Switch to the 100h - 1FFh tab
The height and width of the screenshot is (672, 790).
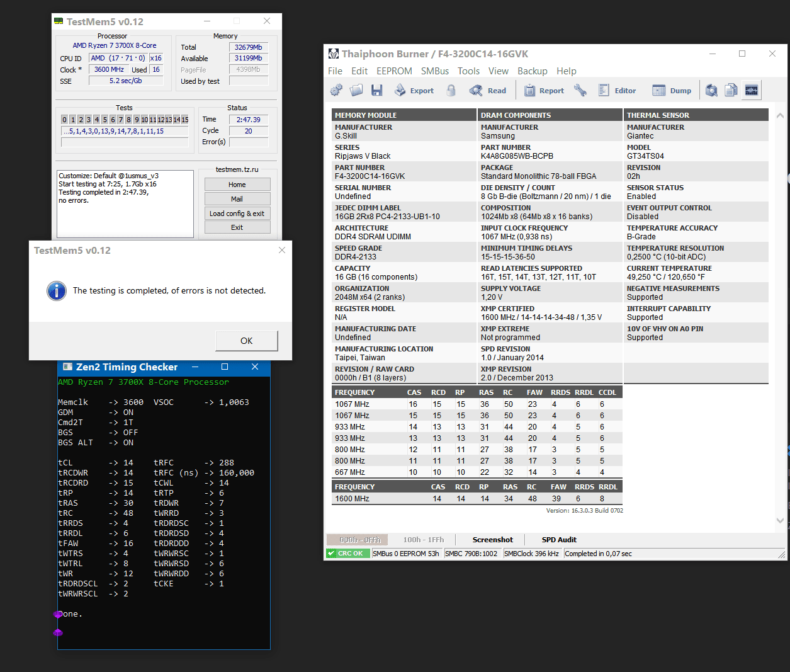(424, 540)
